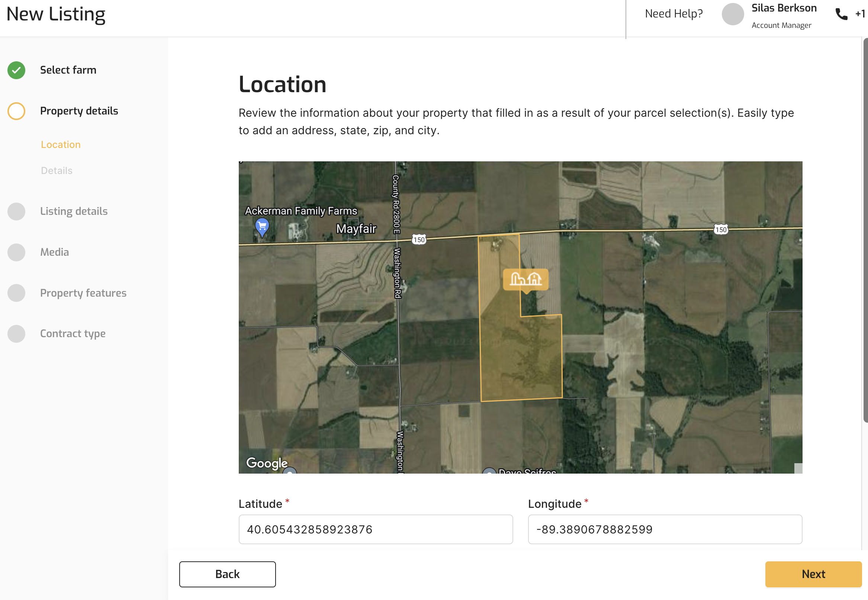Click the Property details step circle
The height and width of the screenshot is (600, 868).
(16, 111)
